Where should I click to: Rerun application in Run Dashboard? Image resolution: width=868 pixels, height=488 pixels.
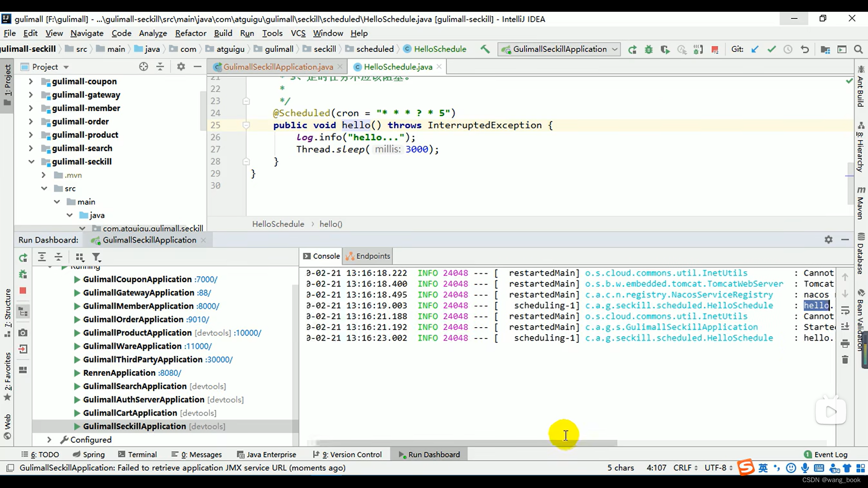point(23,258)
